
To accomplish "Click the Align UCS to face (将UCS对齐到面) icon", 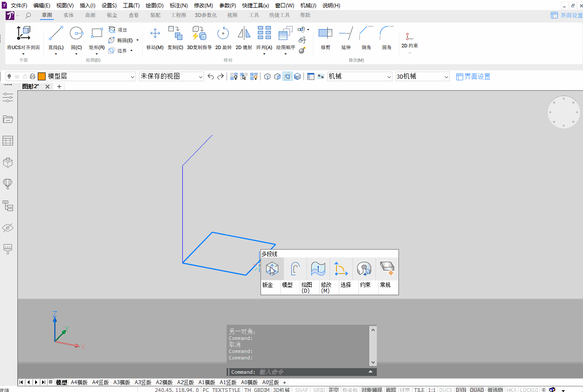I will (x=23, y=35).
